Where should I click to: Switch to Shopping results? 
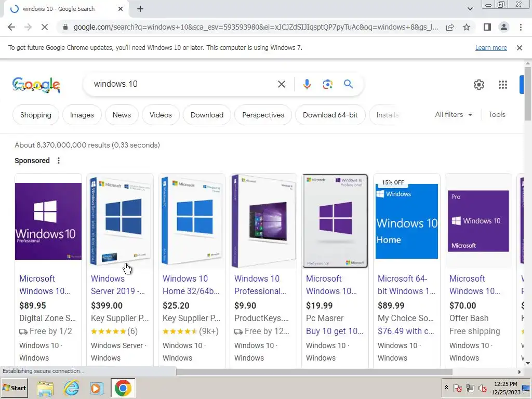pyautogui.click(x=36, y=115)
